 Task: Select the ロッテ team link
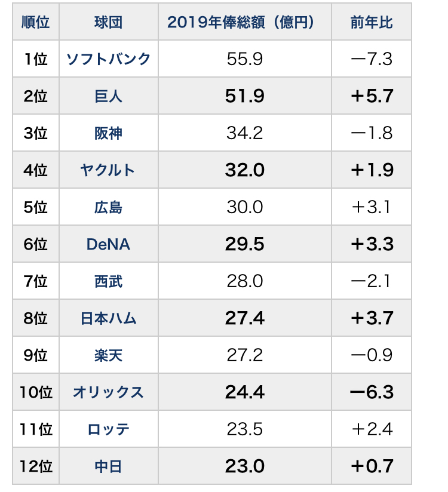[x=108, y=429]
